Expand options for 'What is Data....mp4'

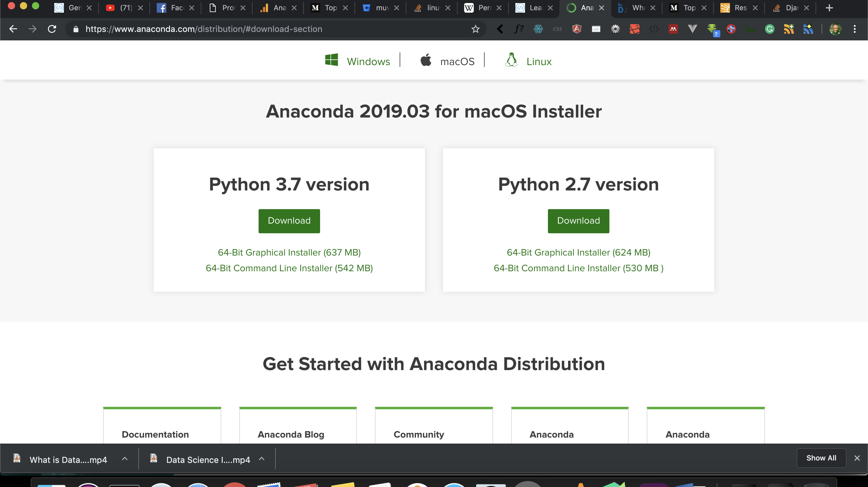coord(125,459)
